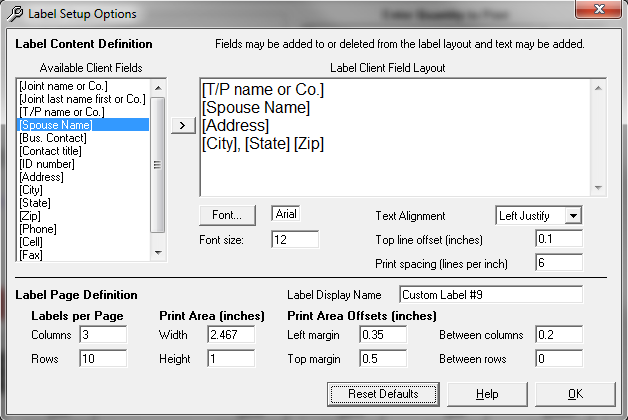Click the Between columns input field
This screenshot has width=628, height=420.
(559, 334)
